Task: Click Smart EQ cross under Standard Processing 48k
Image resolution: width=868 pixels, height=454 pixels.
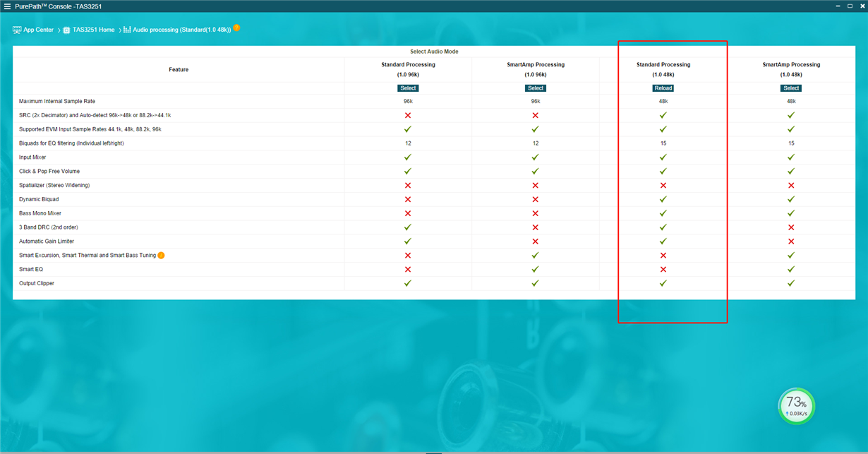Action: click(663, 269)
